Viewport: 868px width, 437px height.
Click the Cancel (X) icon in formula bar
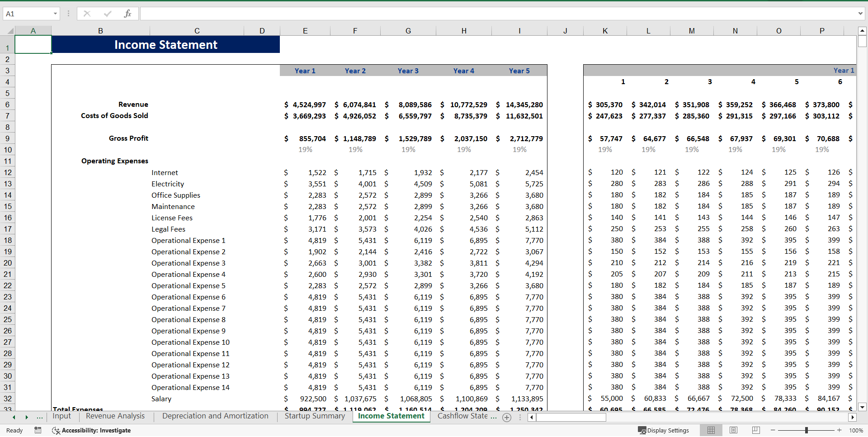pyautogui.click(x=87, y=13)
